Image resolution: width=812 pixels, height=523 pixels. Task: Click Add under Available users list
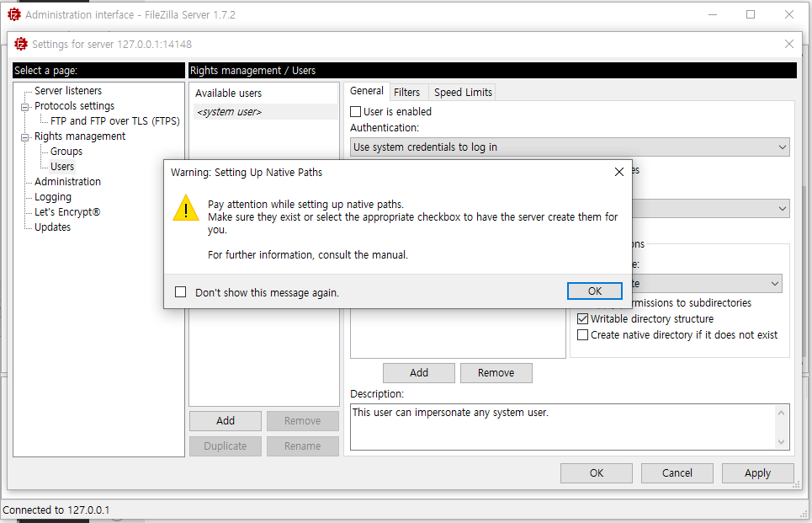(226, 421)
